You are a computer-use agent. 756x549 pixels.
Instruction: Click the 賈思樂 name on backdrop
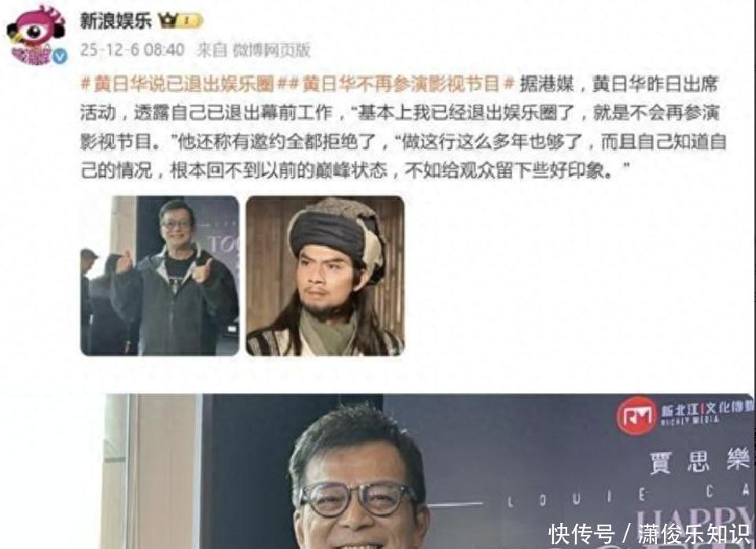pos(700,461)
